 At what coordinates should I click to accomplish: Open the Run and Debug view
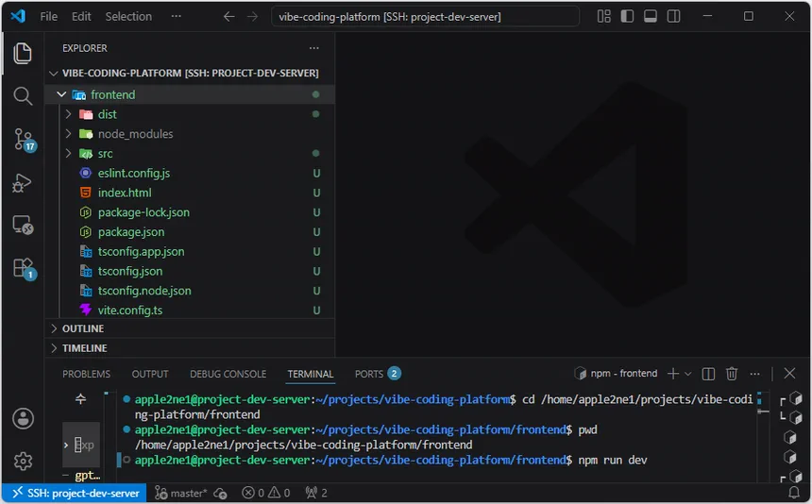(23, 183)
